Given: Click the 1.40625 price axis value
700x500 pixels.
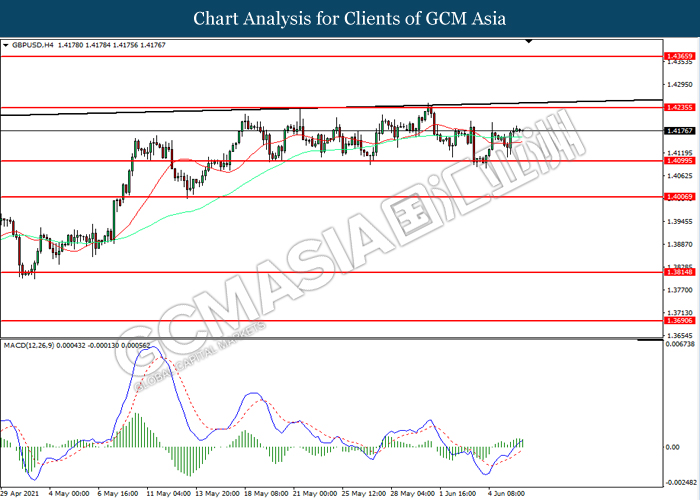Looking at the screenshot, I should point(679,176).
